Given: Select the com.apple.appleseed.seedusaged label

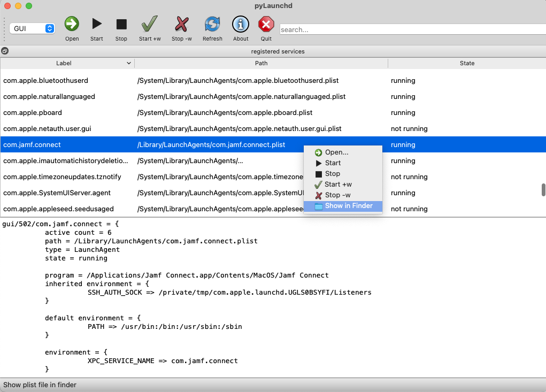Looking at the screenshot, I should pyautogui.click(x=58, y=209).
